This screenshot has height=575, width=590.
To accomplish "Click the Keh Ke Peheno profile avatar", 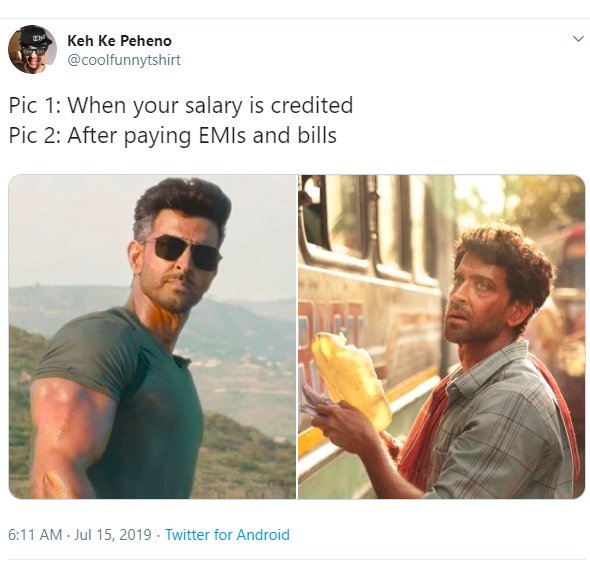I will click(32, 49).
